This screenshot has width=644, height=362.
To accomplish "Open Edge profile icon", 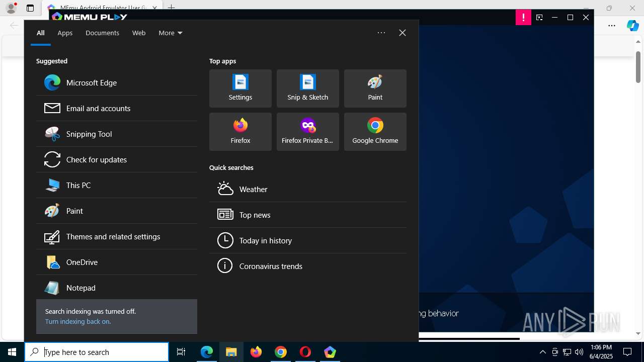I will pyautogui.click(x=11, y=8).
